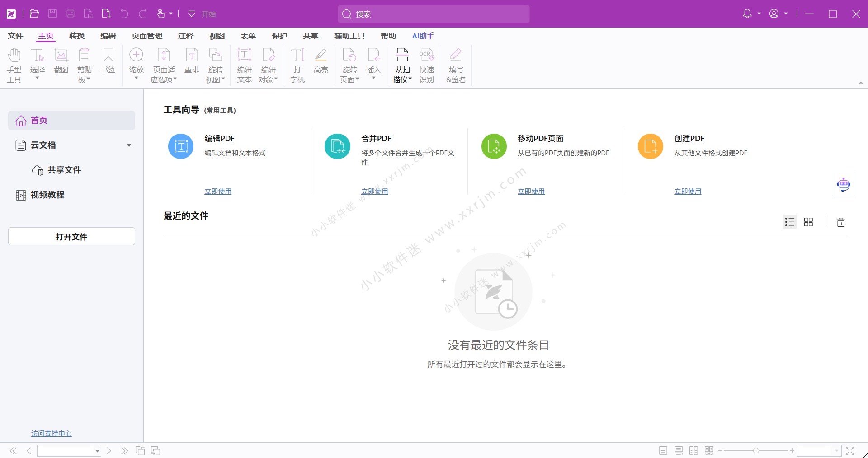Click the Screenshot (截图) tool icon
The image size is (868, 458).
[61, 56]
